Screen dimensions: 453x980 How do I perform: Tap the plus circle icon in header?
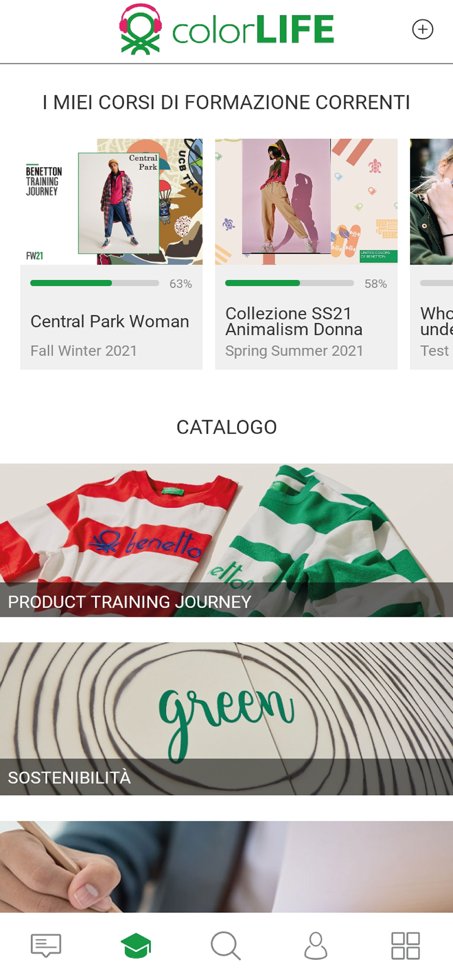point(422,29)
